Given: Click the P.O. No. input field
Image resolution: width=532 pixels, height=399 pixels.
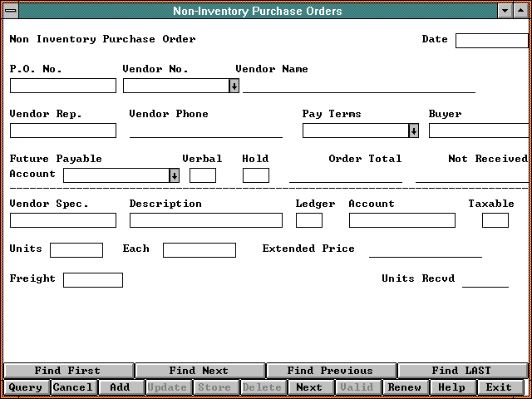Looking at the screenshot, I should pyautogui.click(x=63, y=86).
